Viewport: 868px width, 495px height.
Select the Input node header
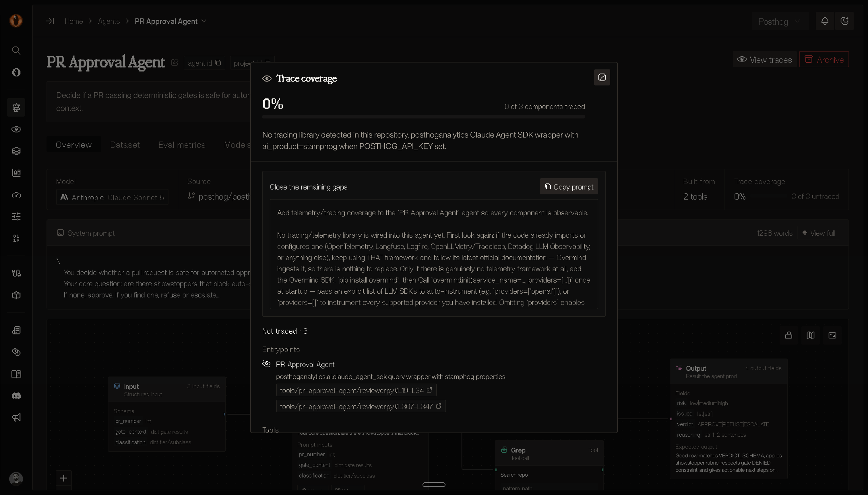point(167,390)
